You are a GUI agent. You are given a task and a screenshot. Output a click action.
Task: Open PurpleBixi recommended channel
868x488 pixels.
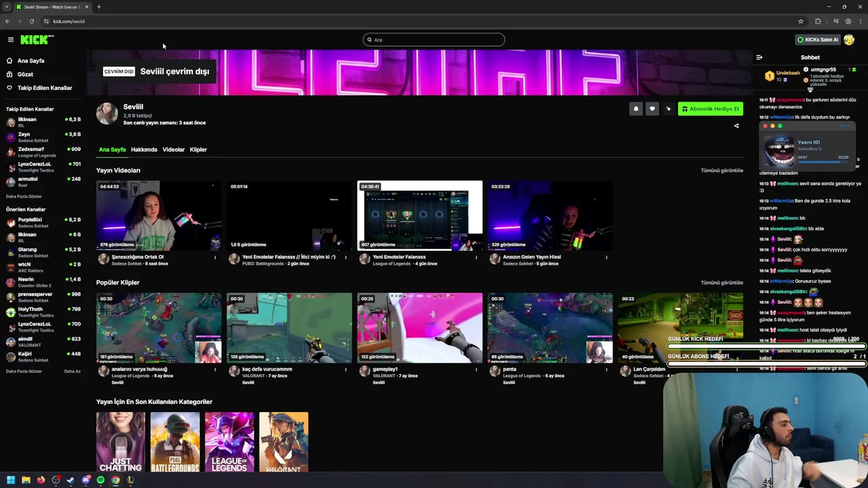coord(43,223)
